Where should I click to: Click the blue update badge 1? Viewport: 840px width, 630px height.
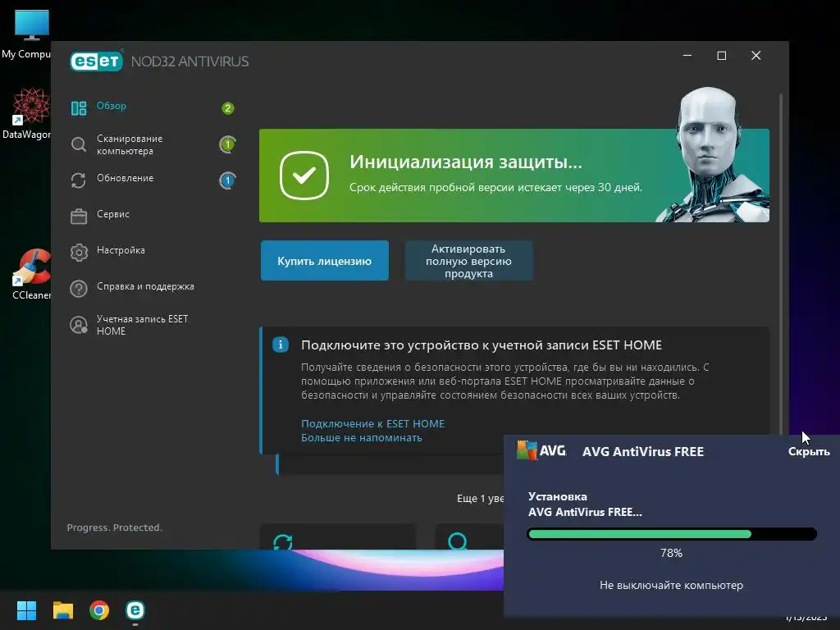[x=228, y=180]
